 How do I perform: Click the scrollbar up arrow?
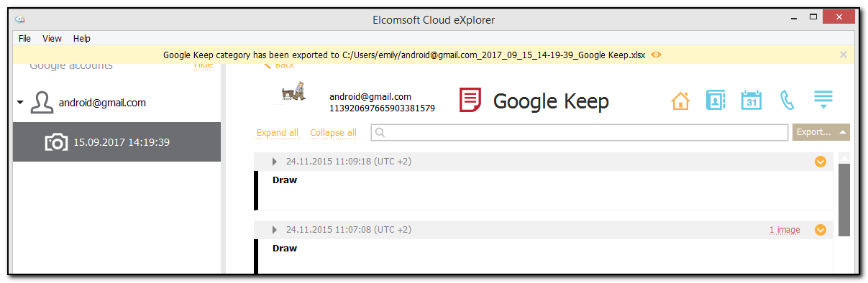coord(844,157)
